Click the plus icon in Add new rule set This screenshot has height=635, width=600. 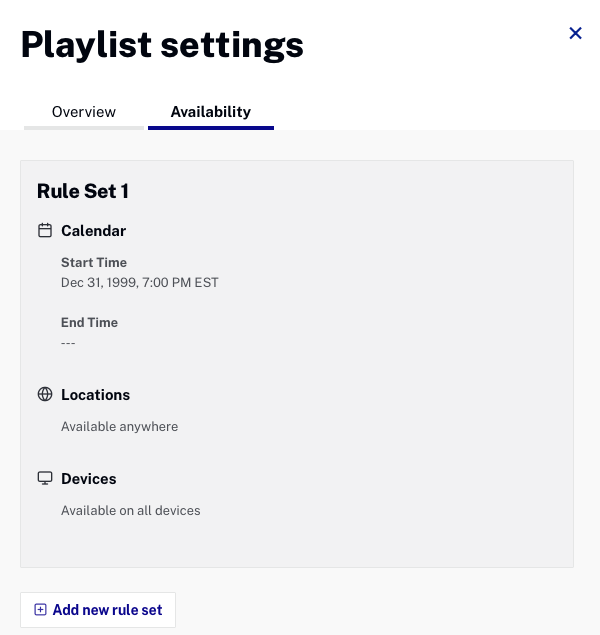tap(40, 609)
